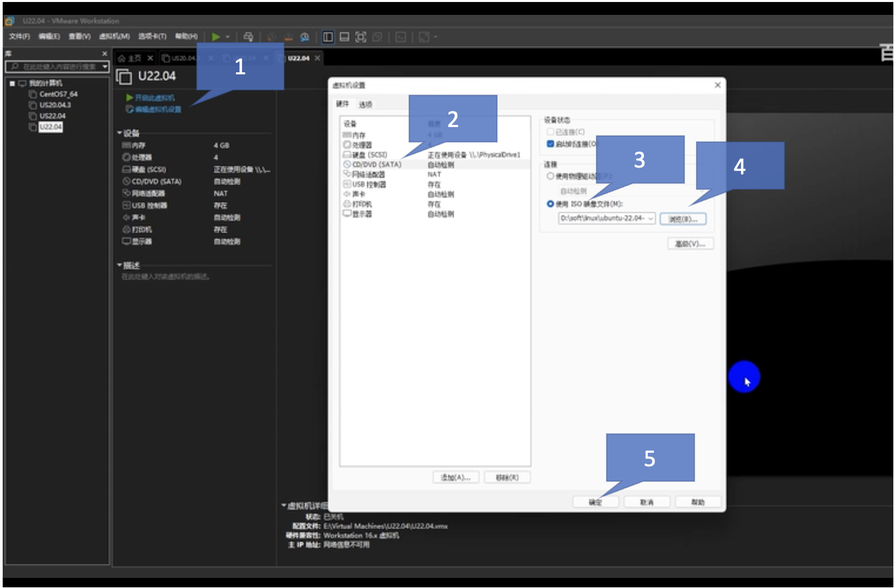The width and height of the screenshot is (894, 588).
Task: Click the 处理器 processor icon on summary page
Action: pos(126,157)
